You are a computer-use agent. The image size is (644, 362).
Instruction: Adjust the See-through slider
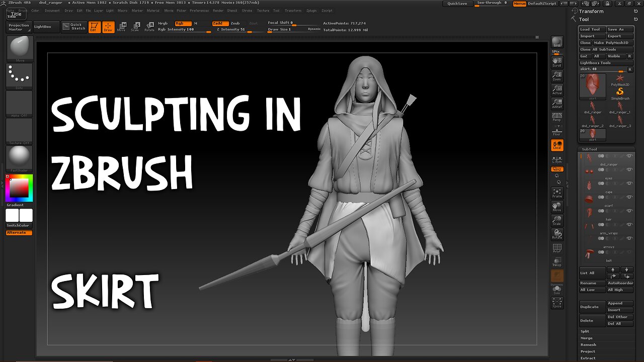pyautogui.click(x=493, y=4)
